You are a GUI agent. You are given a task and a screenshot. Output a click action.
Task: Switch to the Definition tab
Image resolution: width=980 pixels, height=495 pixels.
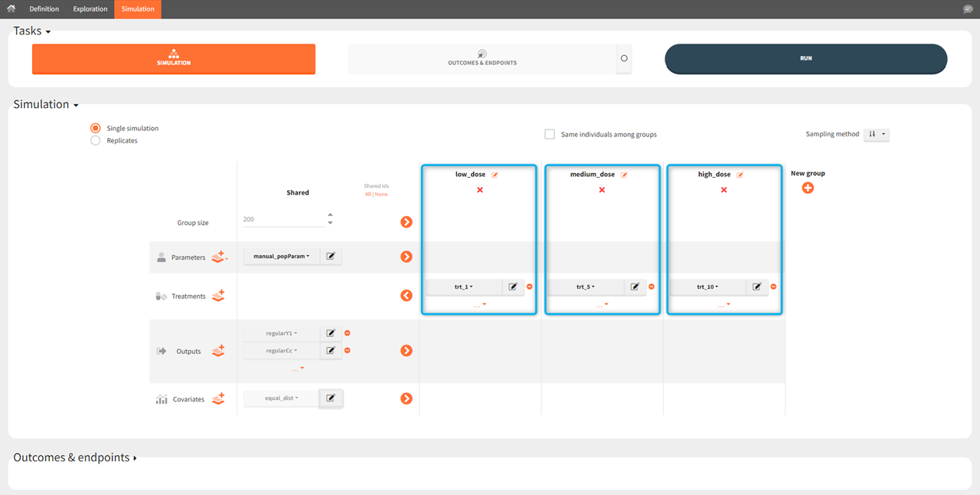[x=44, y=9]
